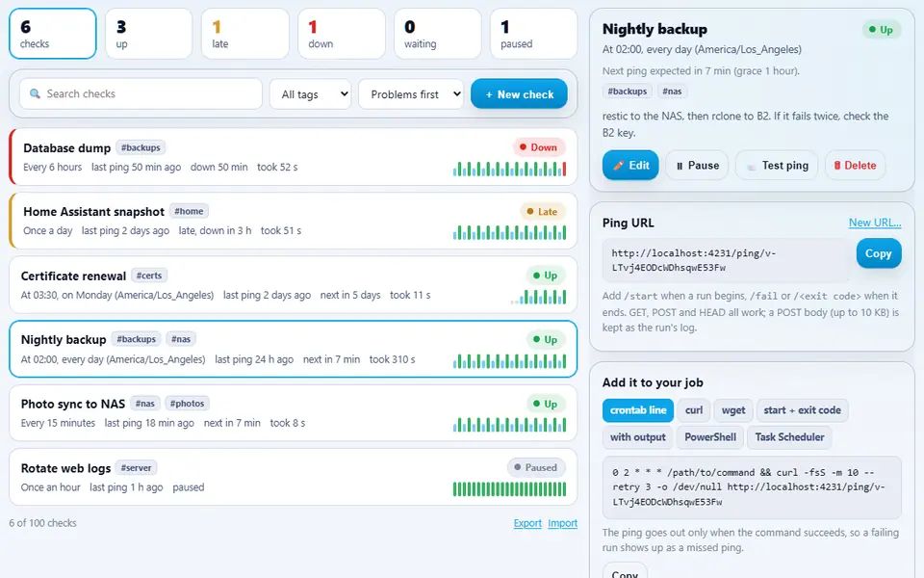Click the Pause button for Nightly backup
924x578 pixels.
(x=697, y=166)
